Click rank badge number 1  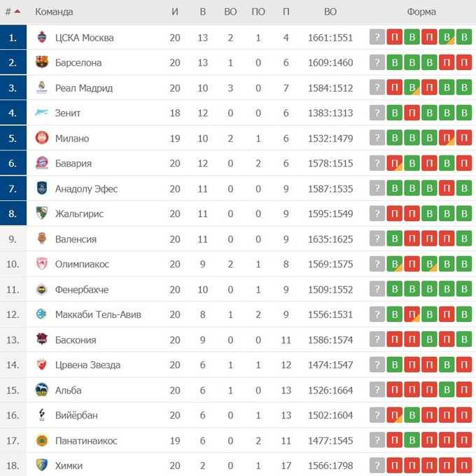13,38
